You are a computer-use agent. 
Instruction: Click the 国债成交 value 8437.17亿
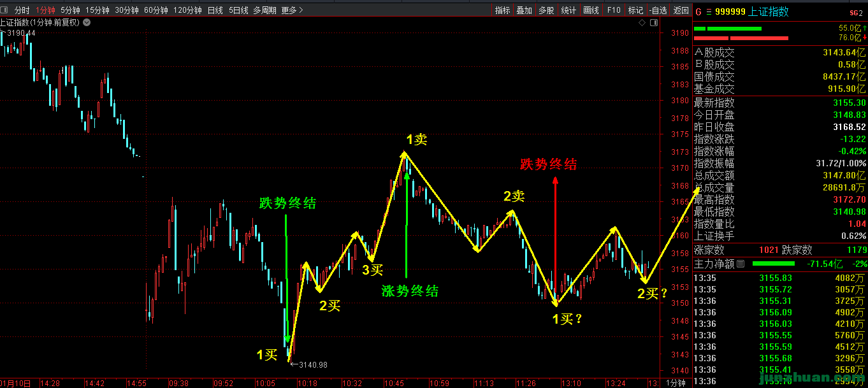point(844,77)
